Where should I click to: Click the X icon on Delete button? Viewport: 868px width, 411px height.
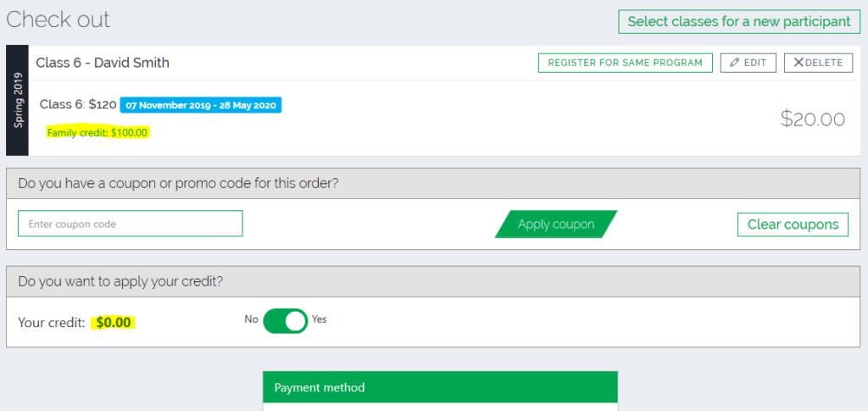[798, 63]
